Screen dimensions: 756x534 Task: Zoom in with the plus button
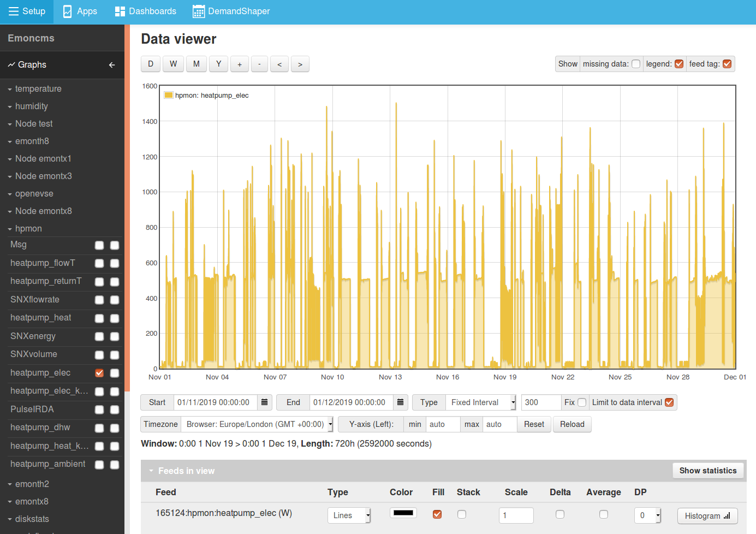click(240, 64)
